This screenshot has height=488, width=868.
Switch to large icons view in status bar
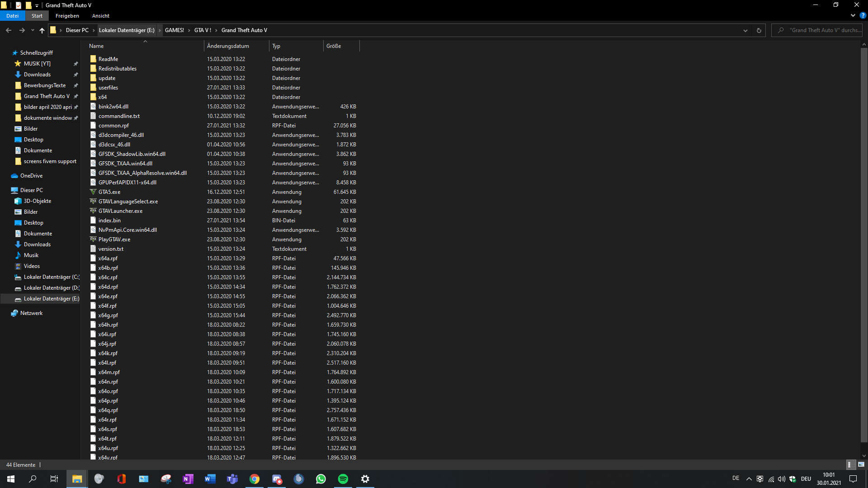click(861, 465)
